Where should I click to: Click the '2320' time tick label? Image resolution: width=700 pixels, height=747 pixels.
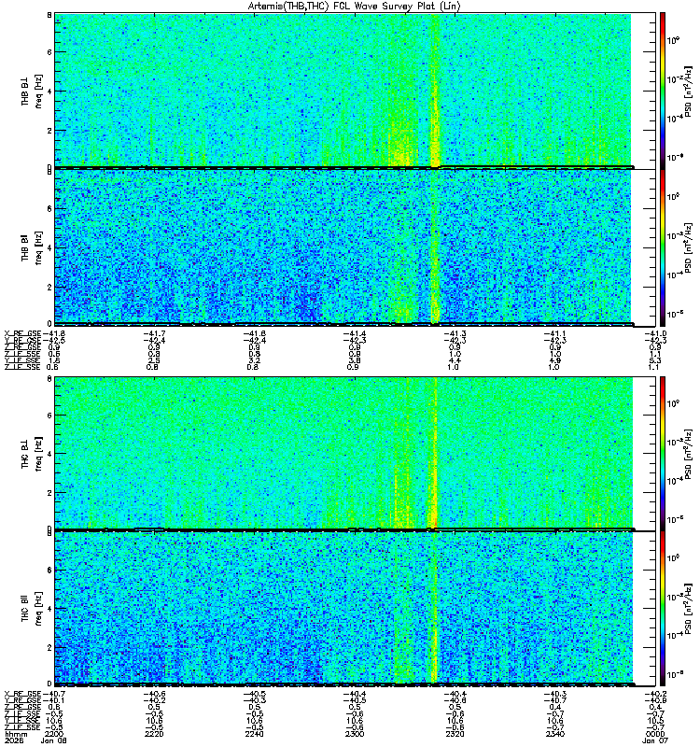[x=455, y=734]
